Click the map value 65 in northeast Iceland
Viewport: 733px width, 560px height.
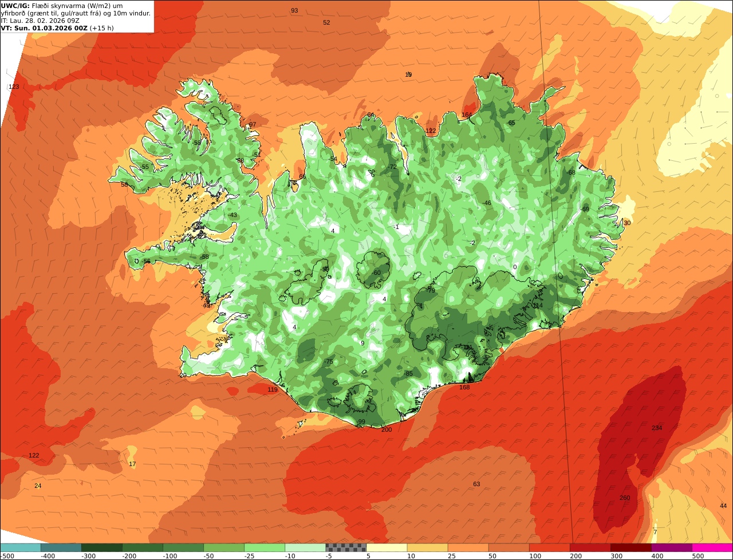tap(511, 123)
